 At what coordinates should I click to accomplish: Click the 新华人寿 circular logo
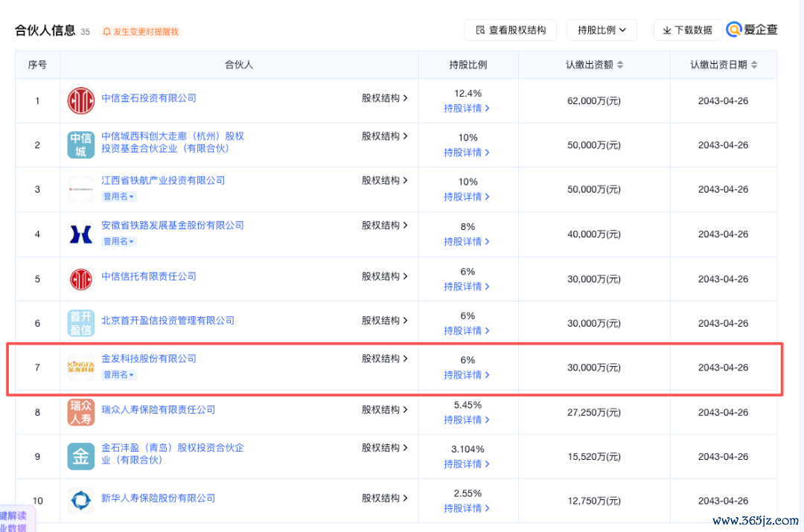click(81, 500)
